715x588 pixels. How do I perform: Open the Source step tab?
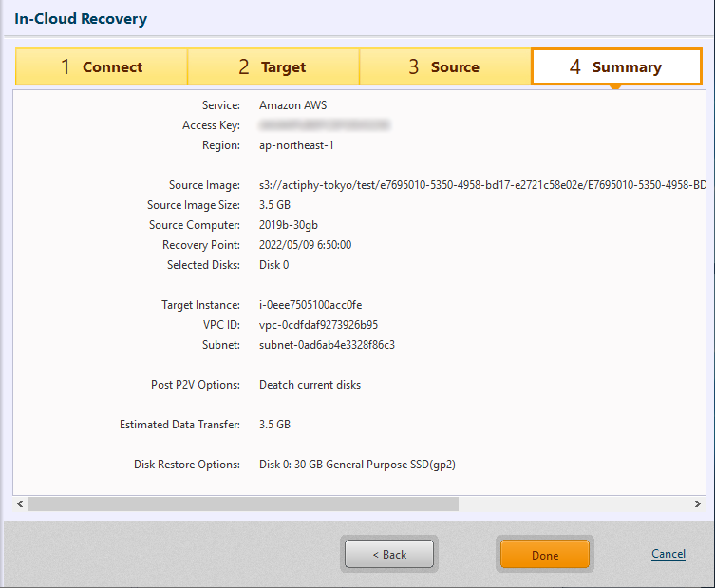[444, 67]
